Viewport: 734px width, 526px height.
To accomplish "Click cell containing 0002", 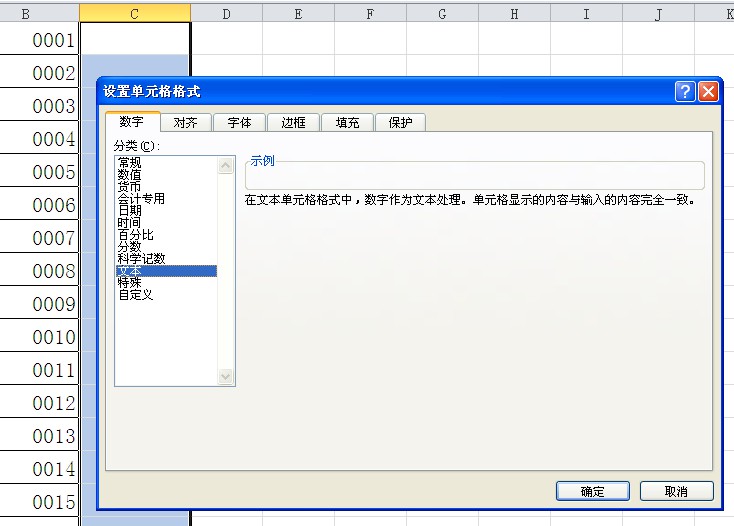I will point(39,72).
